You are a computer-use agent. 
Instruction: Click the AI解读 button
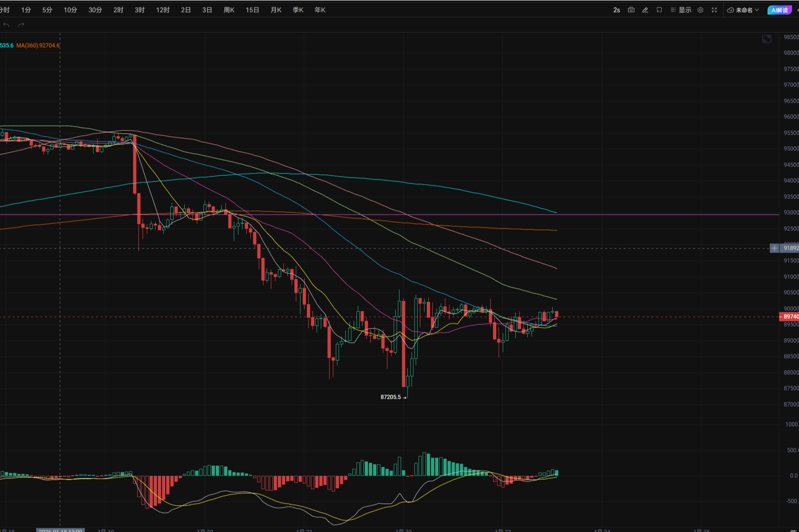(x=780, y=10)
